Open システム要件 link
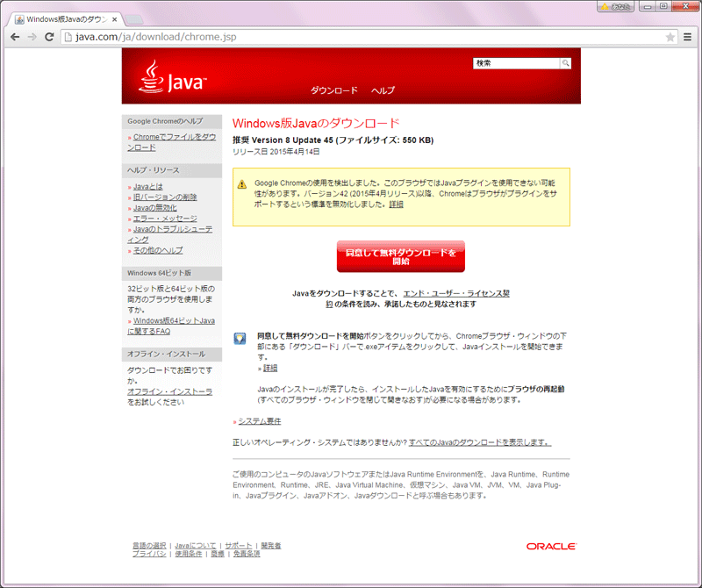 click(260, 421)
